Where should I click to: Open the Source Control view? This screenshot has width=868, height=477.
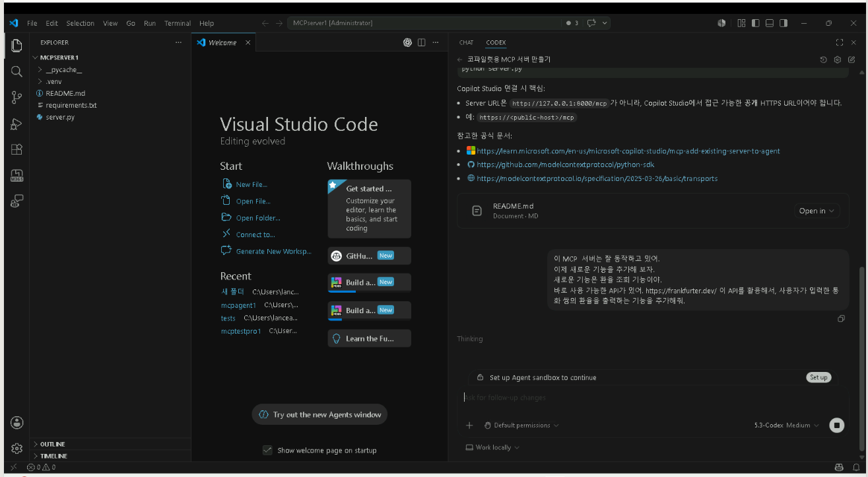(17, 98)
